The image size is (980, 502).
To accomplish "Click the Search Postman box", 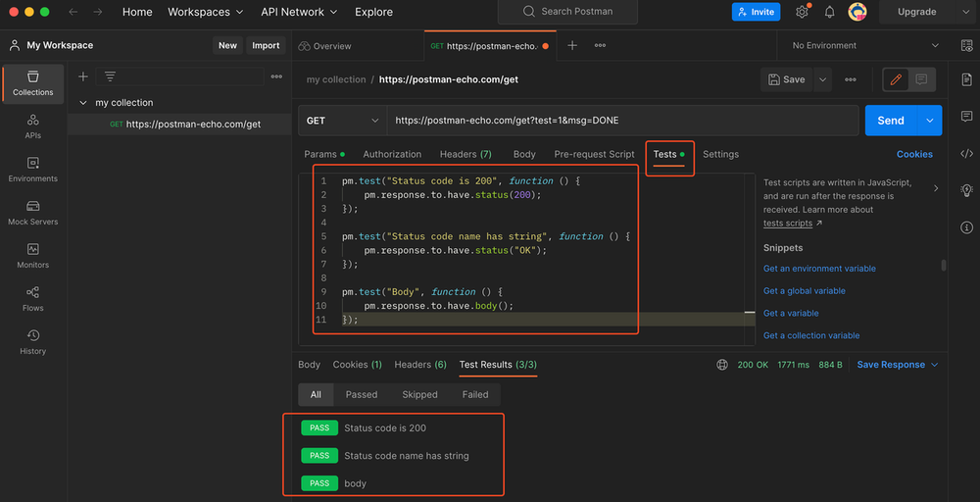I will (x=566, y=12).
